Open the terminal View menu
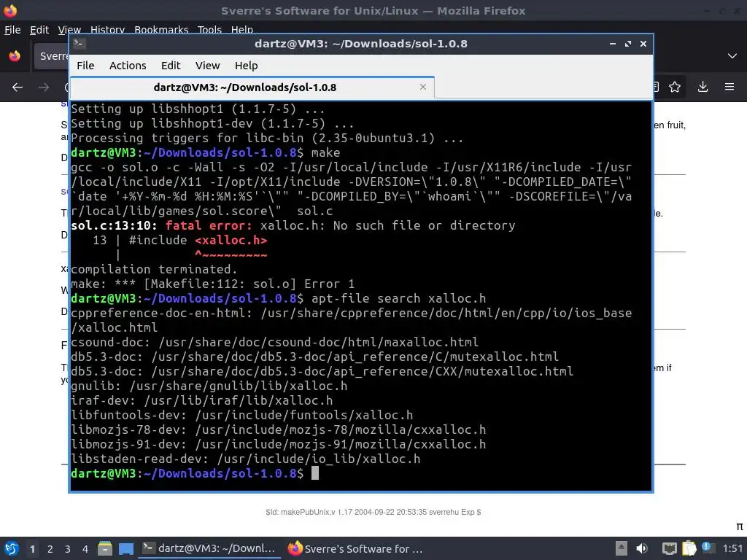The height and width of the screenshot is (560, 747). pos(207,65)
